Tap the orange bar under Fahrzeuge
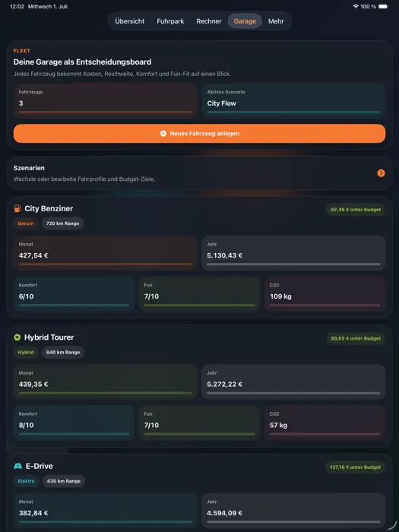Viewport: 399px width, 532px height. click(x=106, y=112)
